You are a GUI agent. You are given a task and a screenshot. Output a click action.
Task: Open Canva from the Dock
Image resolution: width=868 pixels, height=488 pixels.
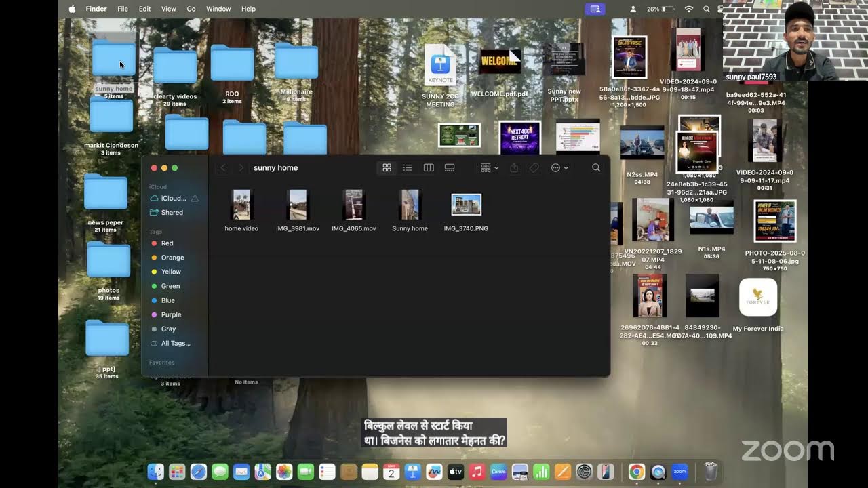pos(498,472)
